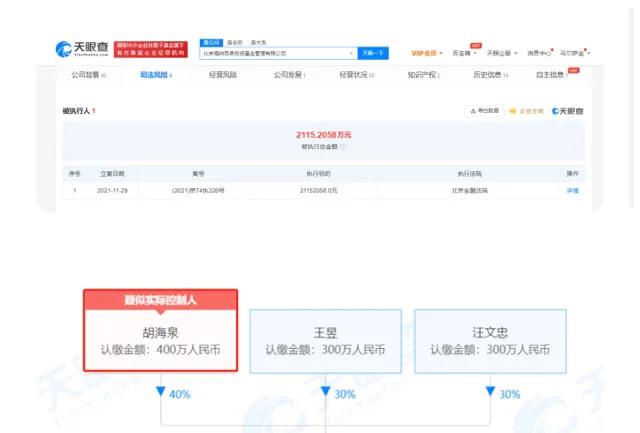Viewport: 640px width, 433px height.
Task: Switch to the 公司发展 tab
Action: 289,75
